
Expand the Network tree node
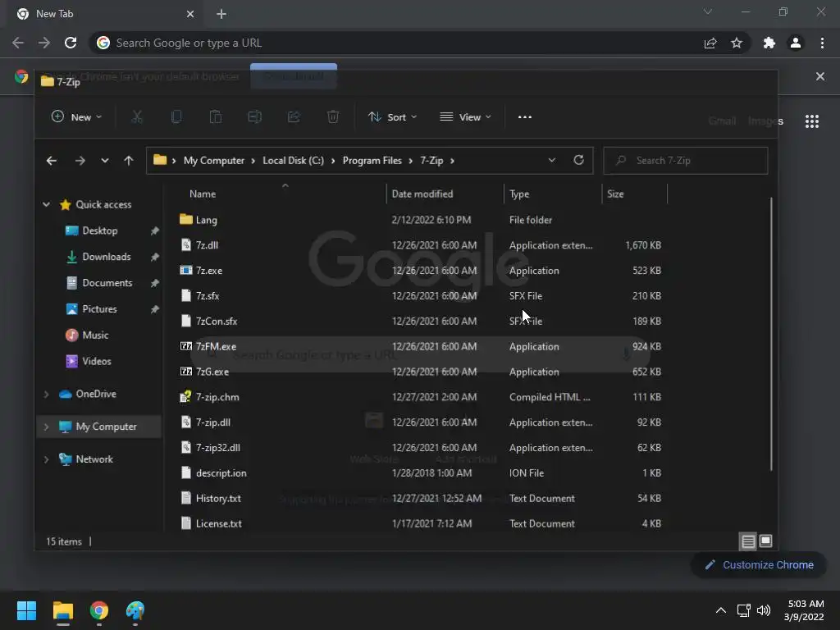click(x=47, y=459)
